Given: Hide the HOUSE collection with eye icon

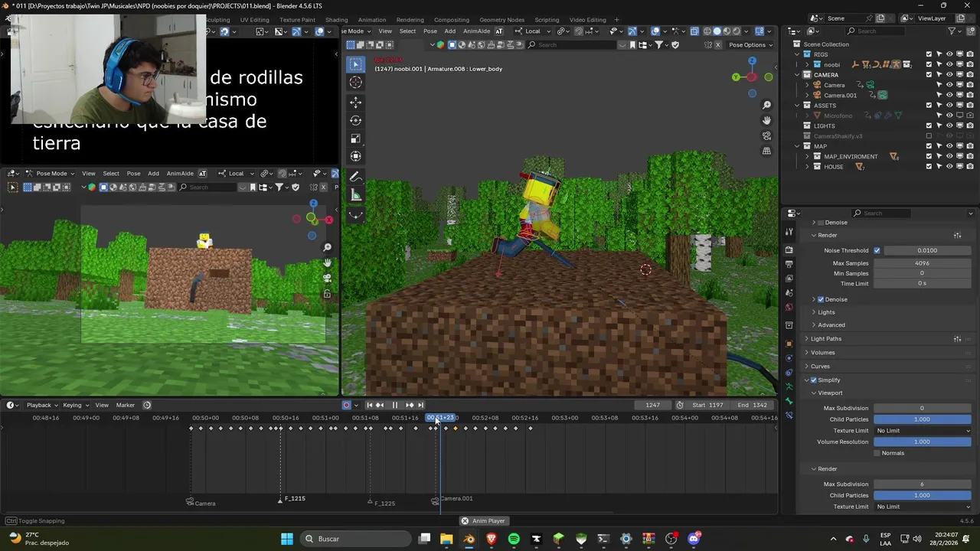Looking at the screenshot, I should coord(949,167).
